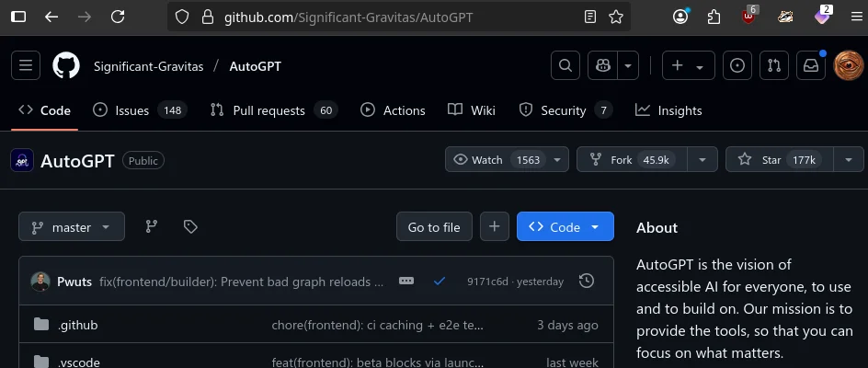Switch to the Issues tab
Image resolution: width=868 pixels, height=368 pixels.
click(x=140, y=110)
